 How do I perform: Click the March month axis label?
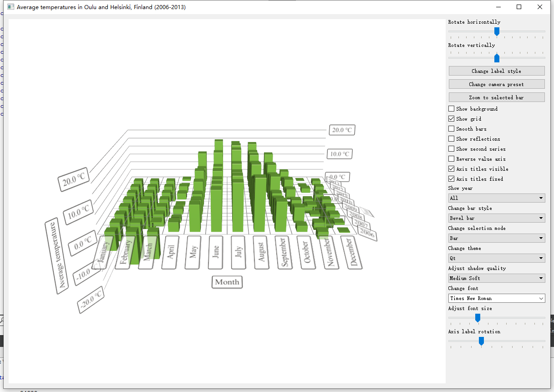pos(148,252)
